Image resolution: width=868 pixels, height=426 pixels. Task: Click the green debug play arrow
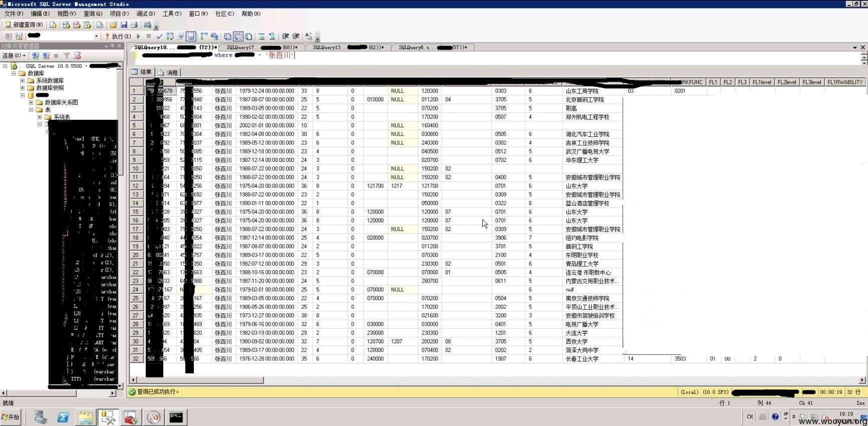[x=138, y=36]
